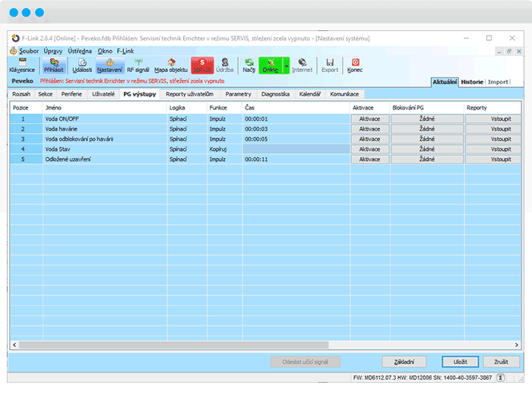
Task: Click the Uložit save button
Action: [459, 362]
